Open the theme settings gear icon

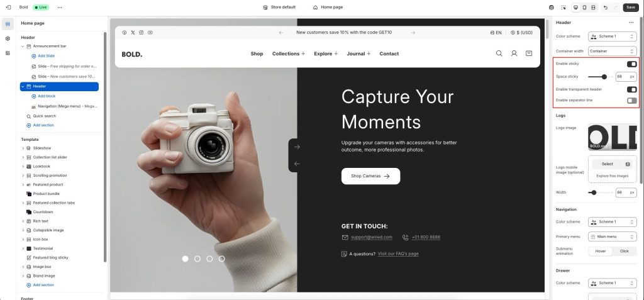(8, 38)
